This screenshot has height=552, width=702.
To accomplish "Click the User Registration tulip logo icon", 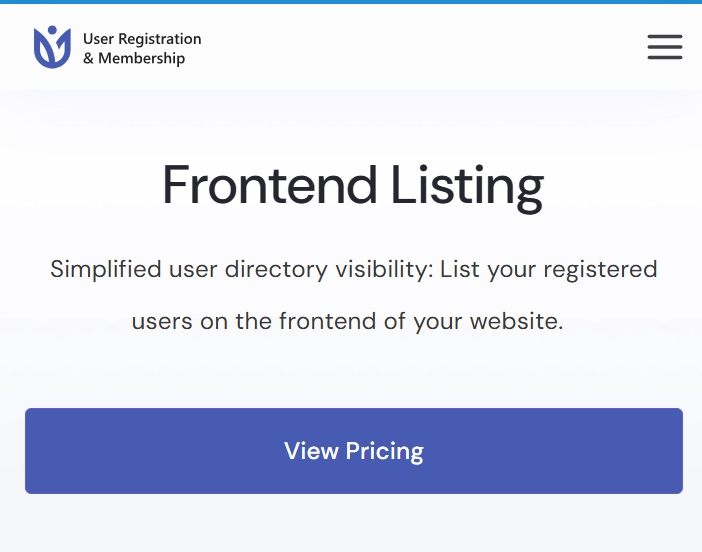I will tap(52, 47).
